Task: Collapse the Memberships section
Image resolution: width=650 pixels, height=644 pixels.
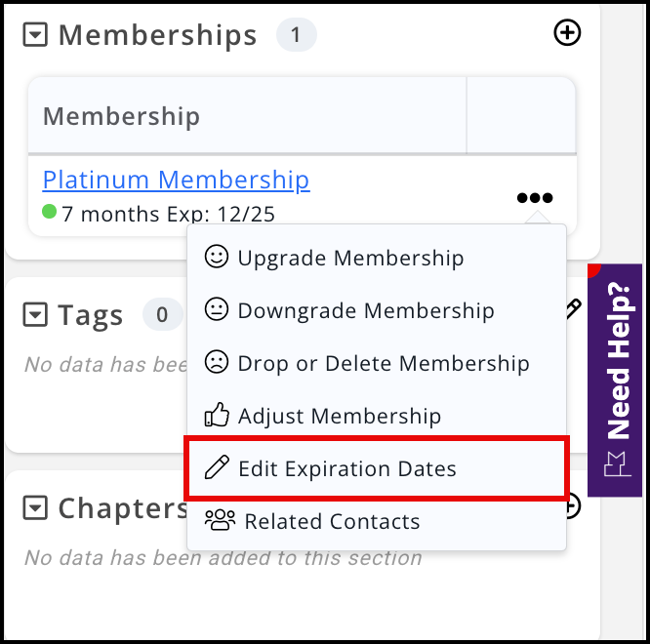Action: click(35, 35)
